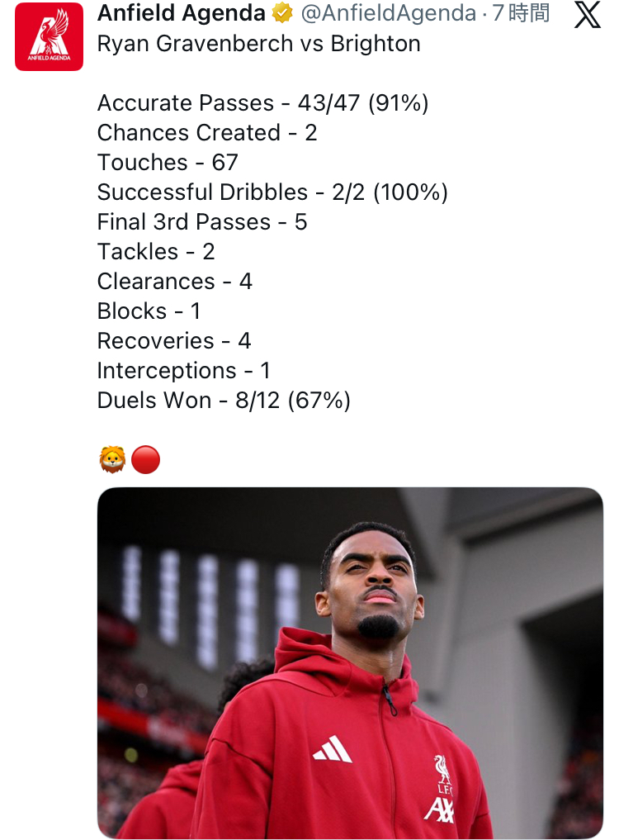Click the "Ryan Gravenberch vs Brighton" headline
Viewport: 619px width, 840px height.
(x=258, y=44)
